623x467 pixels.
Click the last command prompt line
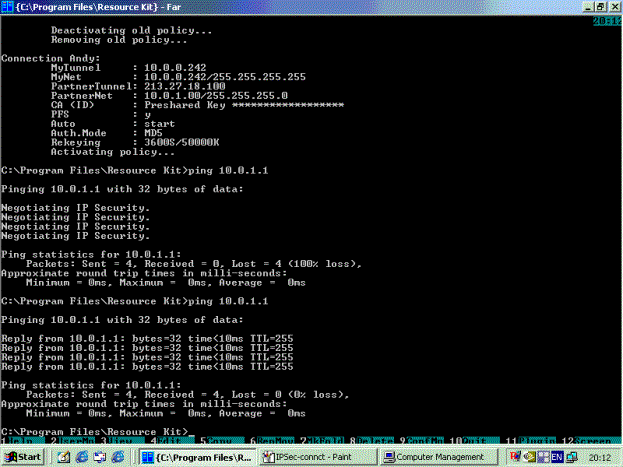click(98, 432)
